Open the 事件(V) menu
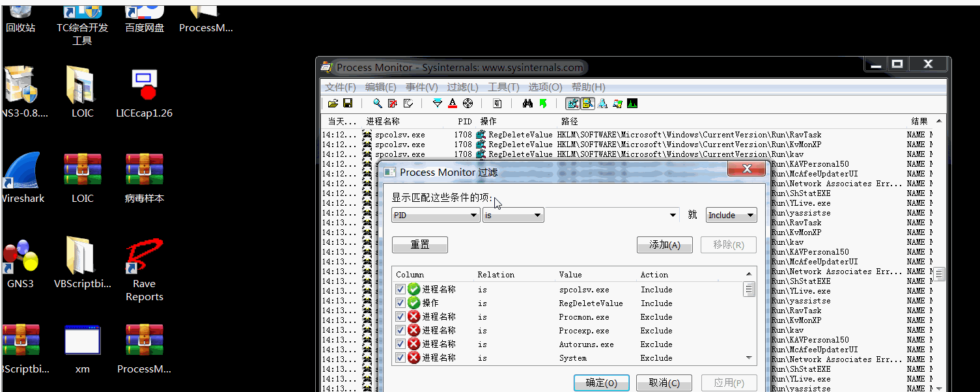The image size is (980, 392). pyautogui.click(x=422, y=87)
